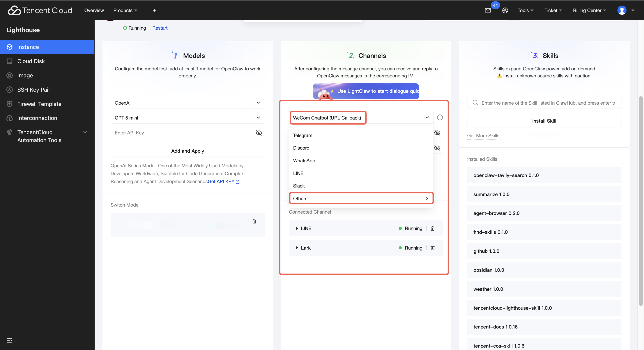Toggle visibility of first channel field

point(437,133)
